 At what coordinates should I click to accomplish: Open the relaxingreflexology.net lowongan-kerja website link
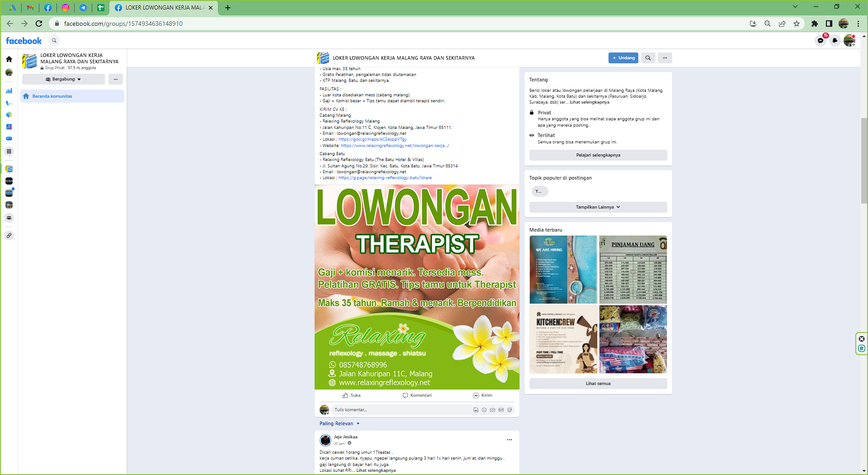pyautogui.click(x=395, y=146)
